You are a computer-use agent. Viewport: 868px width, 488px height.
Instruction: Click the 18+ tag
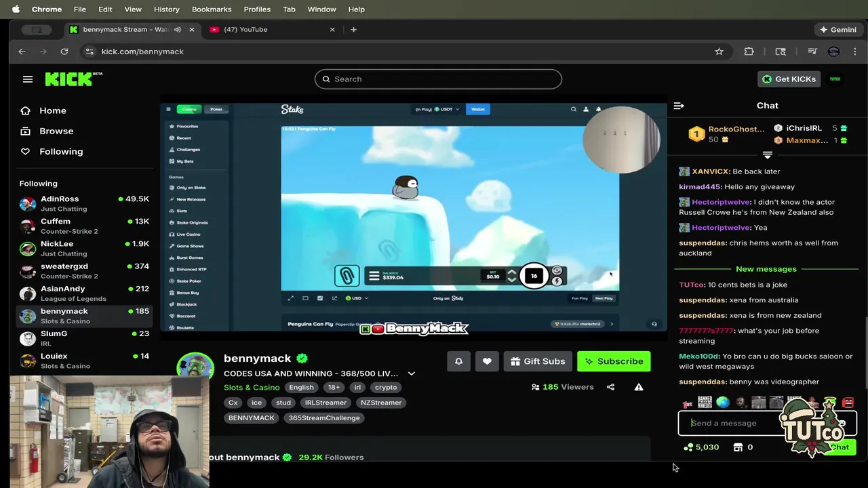(x=334, y=387)
